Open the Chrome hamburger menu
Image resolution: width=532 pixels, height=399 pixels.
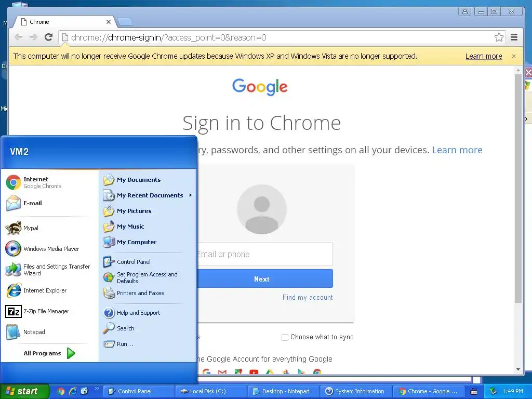(514, 37)
